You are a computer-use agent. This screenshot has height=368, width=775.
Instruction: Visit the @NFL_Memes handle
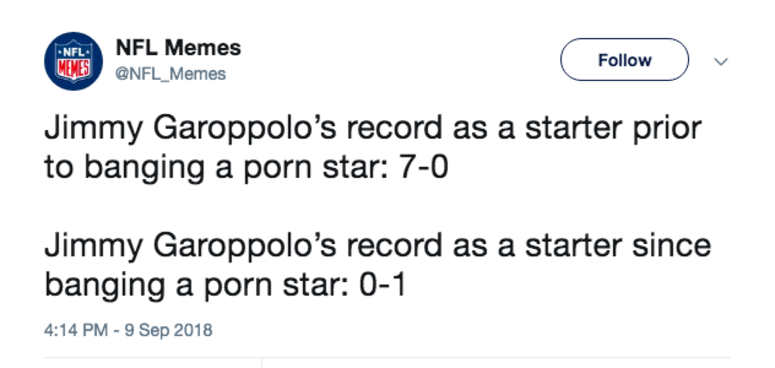coord(171,74)
